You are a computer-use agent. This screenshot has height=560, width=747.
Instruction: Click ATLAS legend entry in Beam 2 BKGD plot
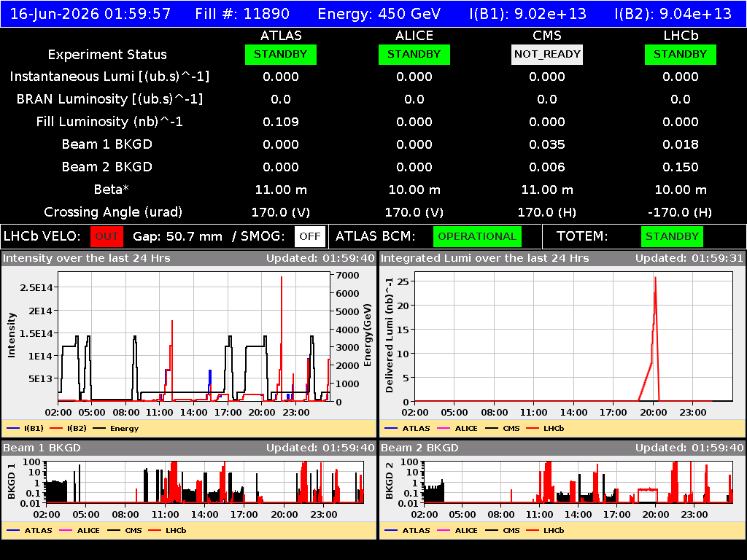[x=407, y=531]
